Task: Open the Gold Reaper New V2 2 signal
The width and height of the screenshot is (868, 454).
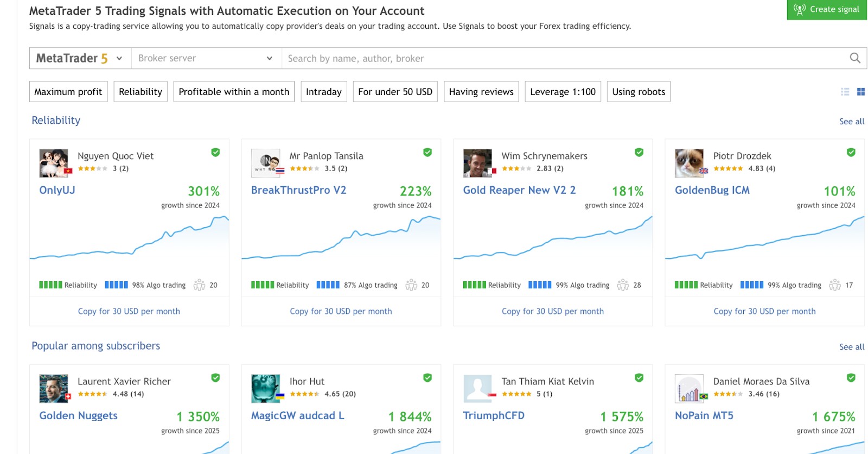Action: (519, 190)
